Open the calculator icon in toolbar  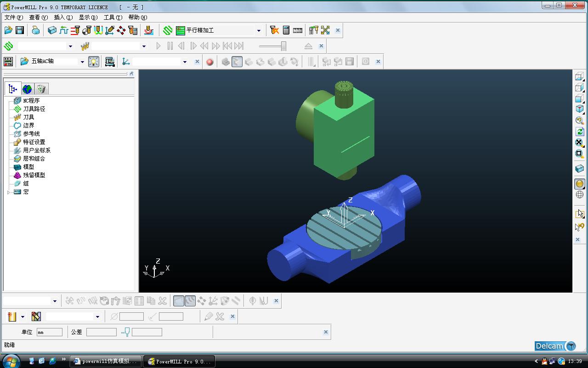click(286, 30)
